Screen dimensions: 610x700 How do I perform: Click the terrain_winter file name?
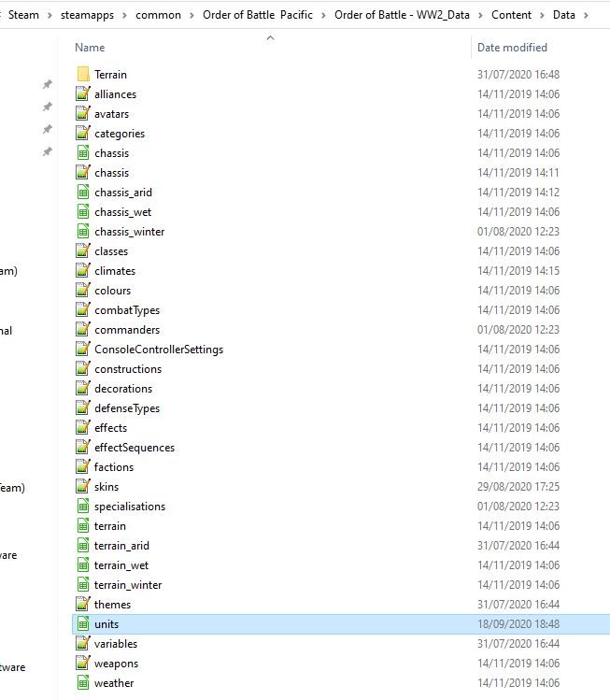point(128,585)
